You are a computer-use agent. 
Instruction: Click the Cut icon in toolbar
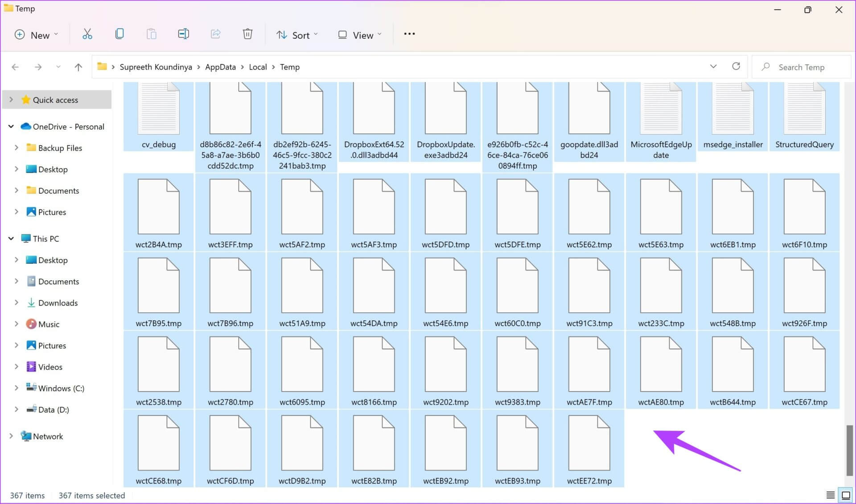pyautogui.click(x=86, y=34)
